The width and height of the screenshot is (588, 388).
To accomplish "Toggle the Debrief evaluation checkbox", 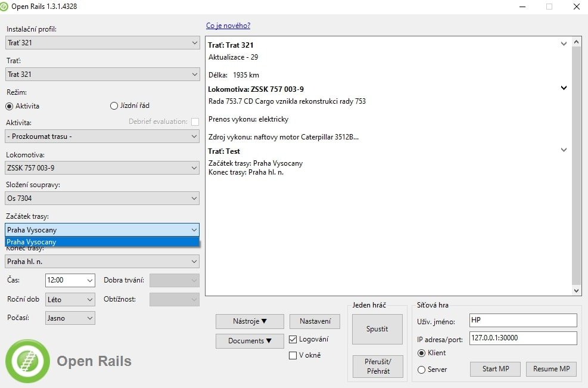I will (x=195, y=122).
